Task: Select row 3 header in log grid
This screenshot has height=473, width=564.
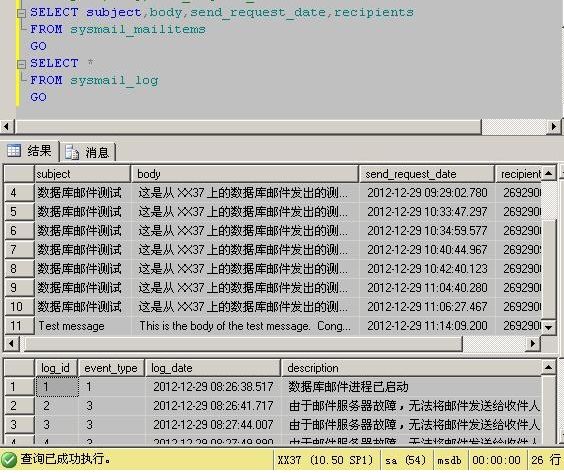Action: (x=19, y=425)
